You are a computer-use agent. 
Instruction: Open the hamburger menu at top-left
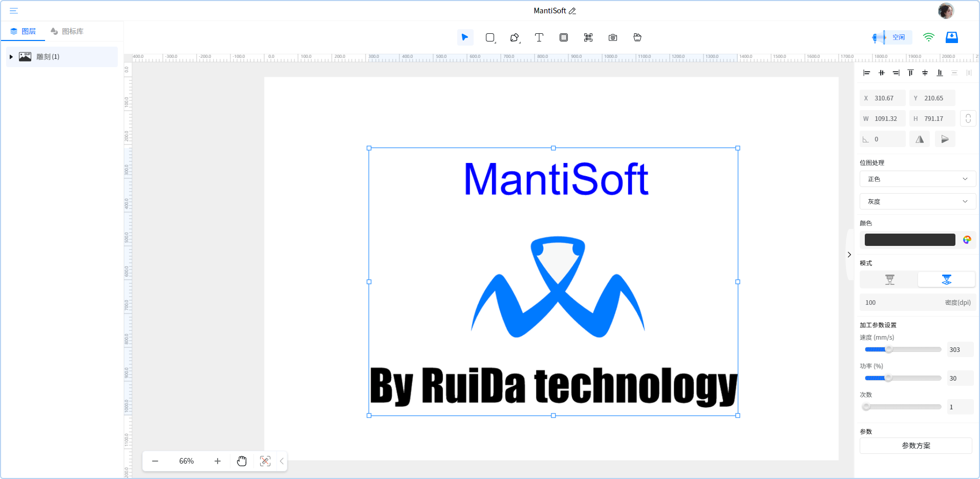[x=14, y=11]
